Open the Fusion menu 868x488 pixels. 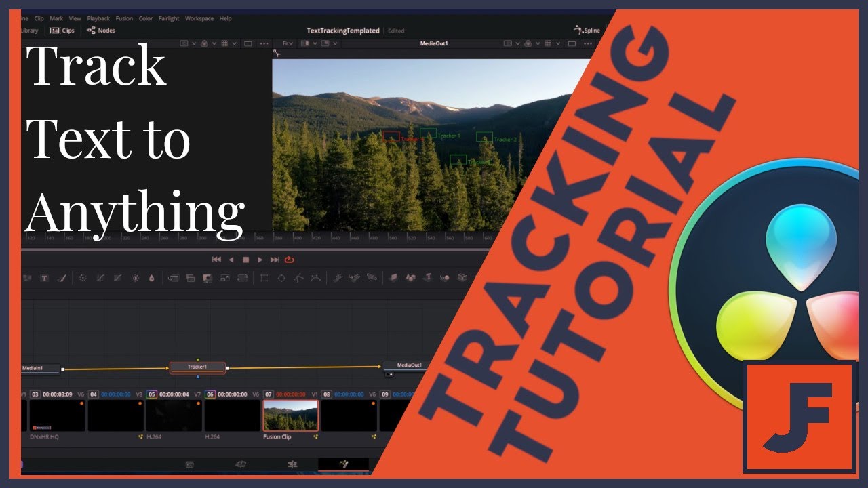click(124, 18)
